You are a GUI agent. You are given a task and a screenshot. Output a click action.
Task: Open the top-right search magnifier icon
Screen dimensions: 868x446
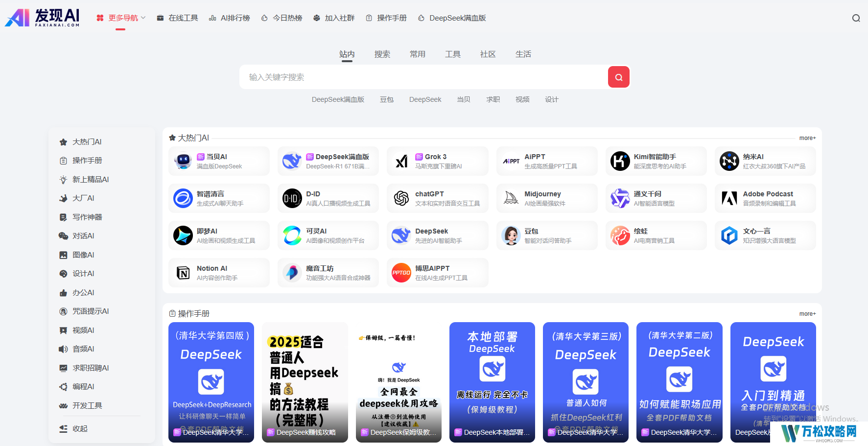point(856,18)
